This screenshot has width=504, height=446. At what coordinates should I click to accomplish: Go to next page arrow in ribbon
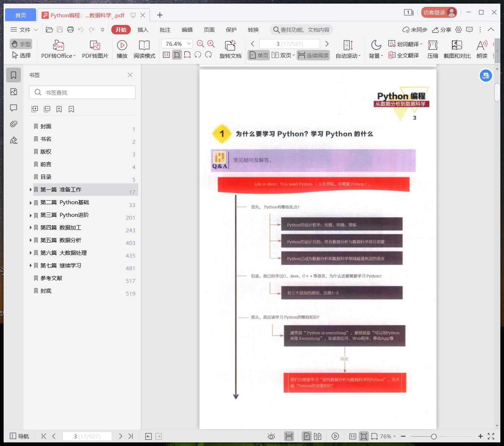coord(327,44)
